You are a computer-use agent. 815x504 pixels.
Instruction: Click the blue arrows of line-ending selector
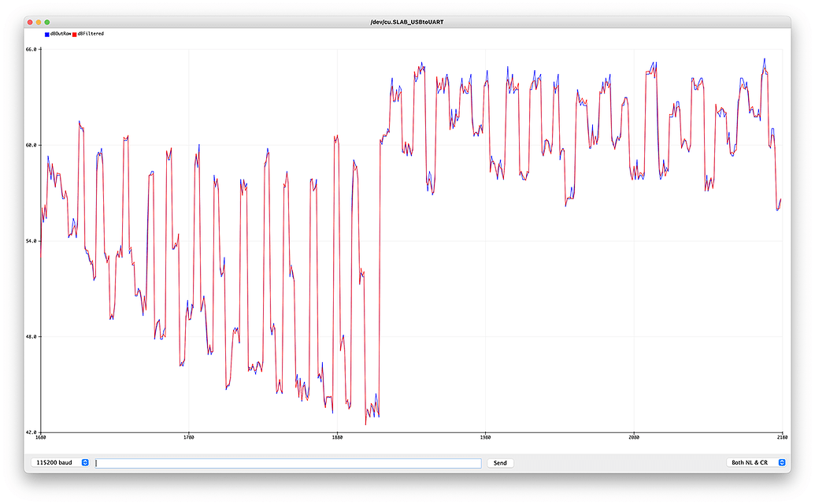pos(782,462)
